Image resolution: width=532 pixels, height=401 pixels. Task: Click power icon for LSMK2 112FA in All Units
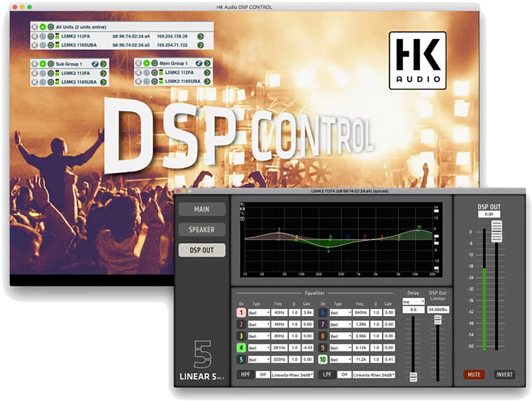click(x=50, y=36)
